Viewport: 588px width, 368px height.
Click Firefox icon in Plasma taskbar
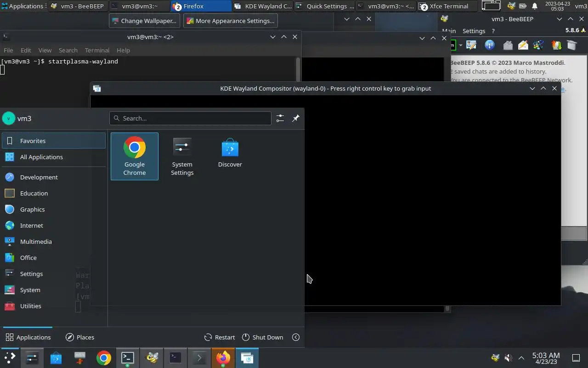coord(223,358)
